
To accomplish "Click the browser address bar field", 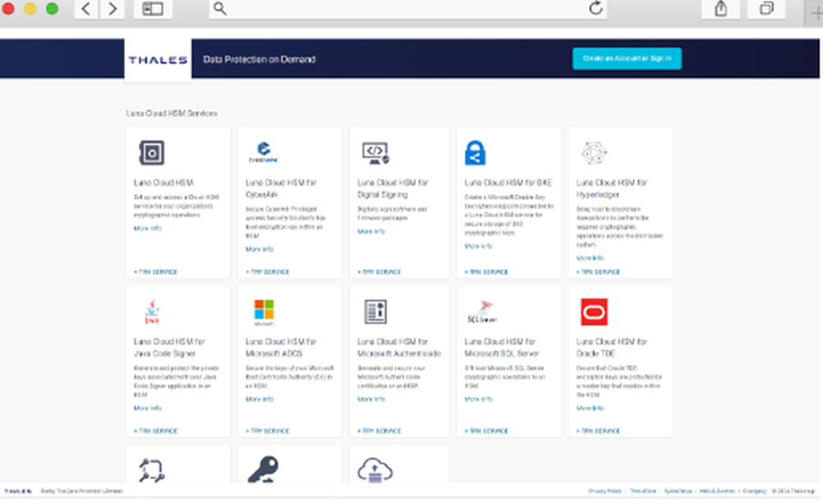I will (408, 9).
